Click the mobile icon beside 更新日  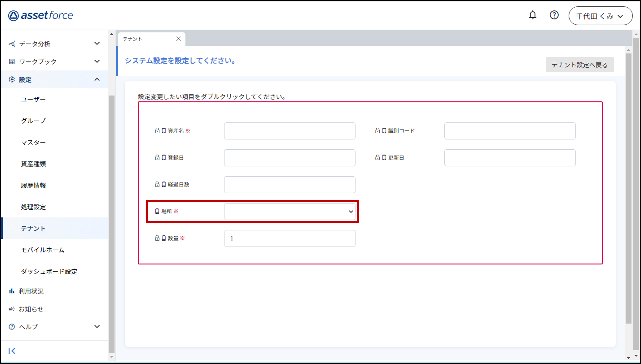pyautogui.click(x=384, y=157)
